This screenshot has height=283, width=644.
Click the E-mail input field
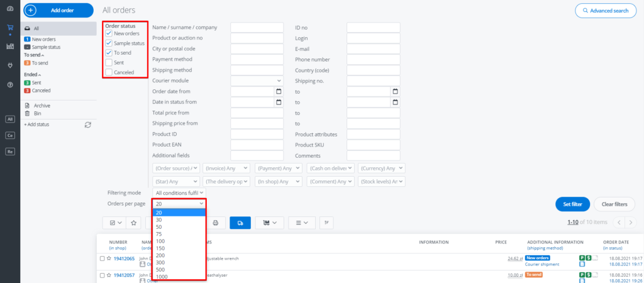[x=374, y=49]
